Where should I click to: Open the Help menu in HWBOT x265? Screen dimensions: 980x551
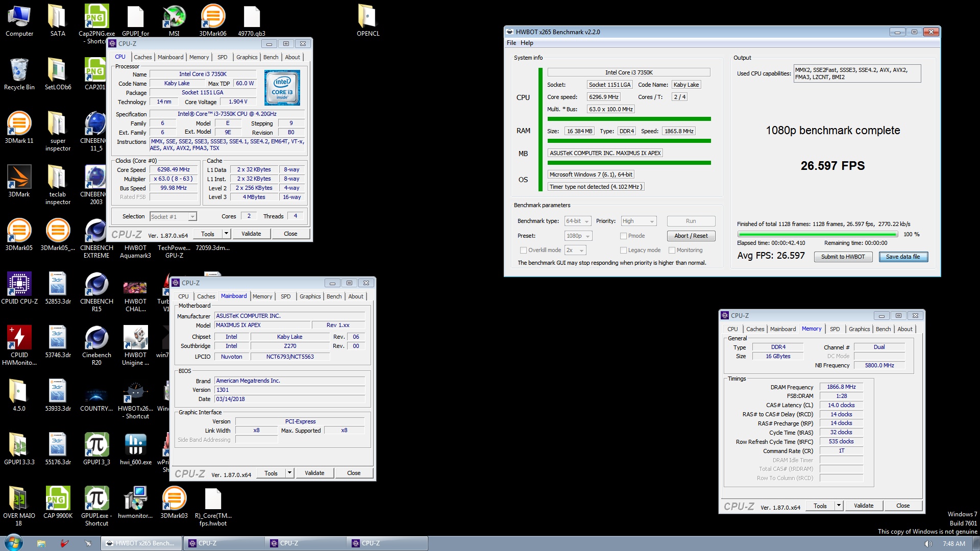pyautogui.click(x=527, y=43)
